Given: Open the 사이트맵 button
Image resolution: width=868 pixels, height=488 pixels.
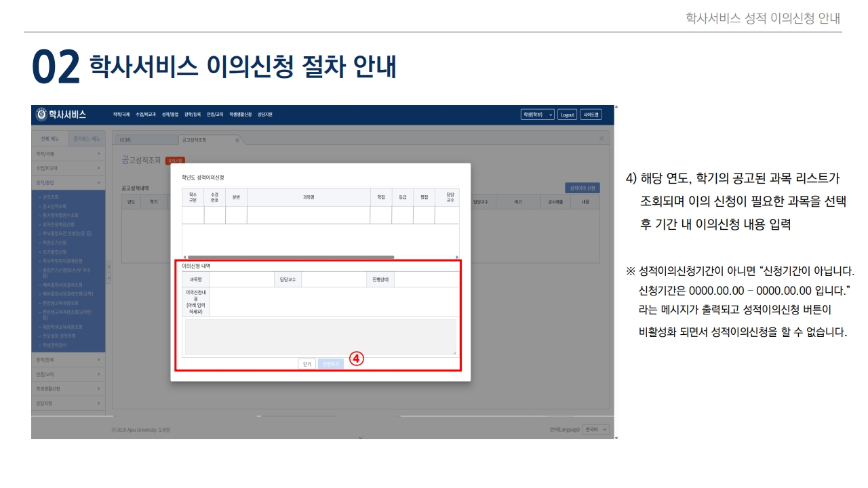Looking at the screenshot, I should pyautogui.click(x=591, y=115).
